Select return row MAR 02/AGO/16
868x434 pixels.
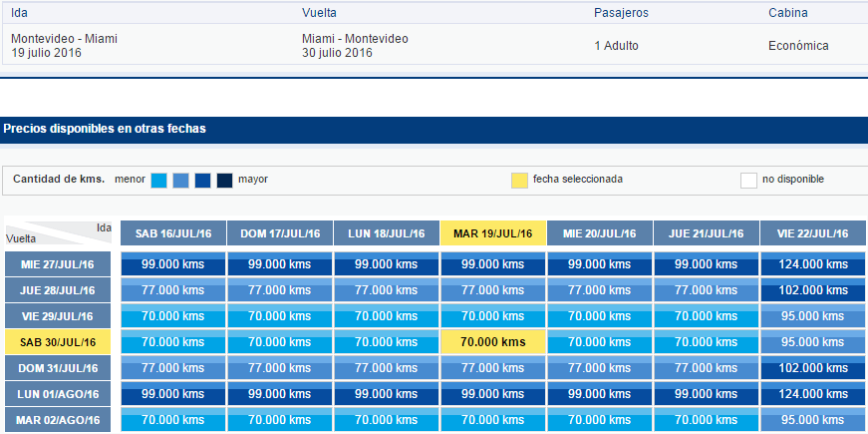(58, 420)
